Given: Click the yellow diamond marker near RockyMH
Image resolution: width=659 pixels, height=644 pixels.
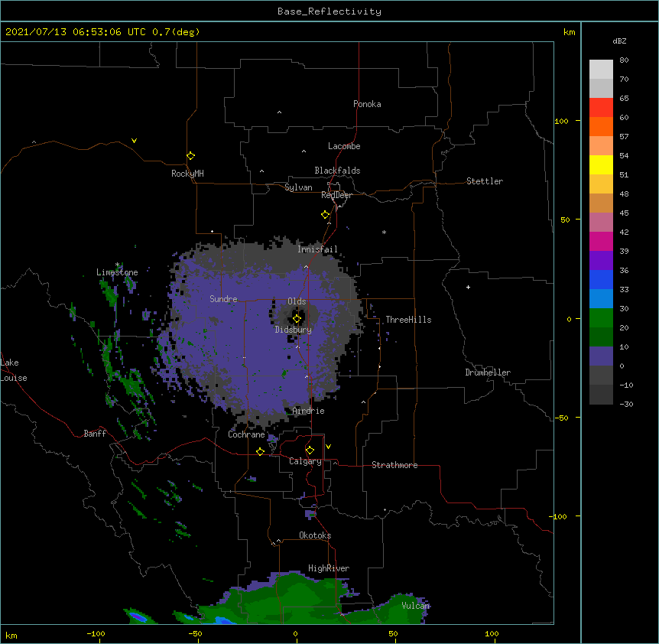Looking at the screenshot, I should (x=191, y=156).
